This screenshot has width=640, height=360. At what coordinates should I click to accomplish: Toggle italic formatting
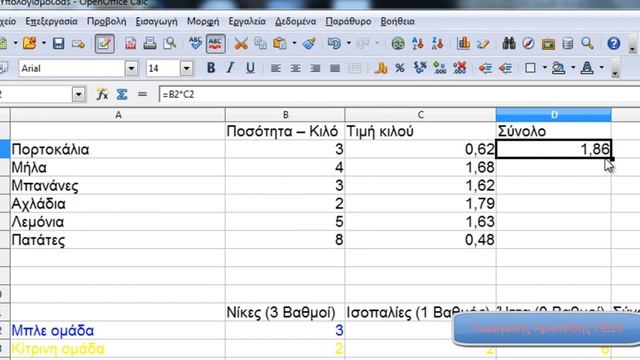(x=230, y=68)
